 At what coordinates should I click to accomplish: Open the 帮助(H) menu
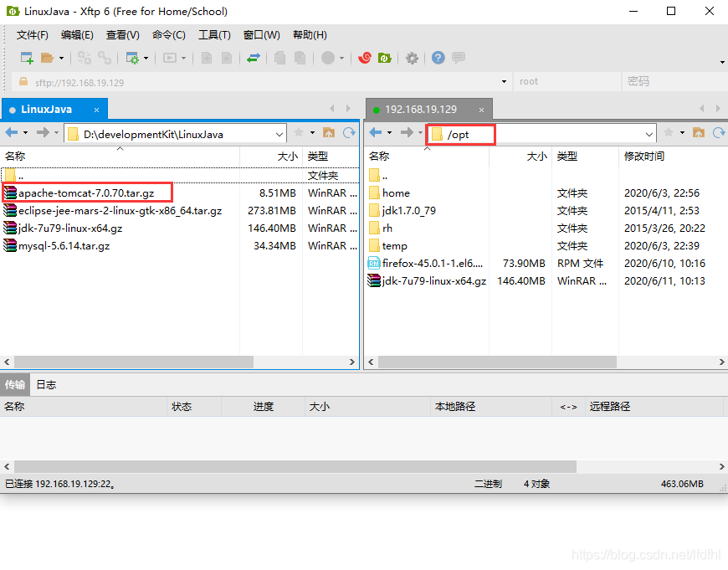[x=310, y=35]
